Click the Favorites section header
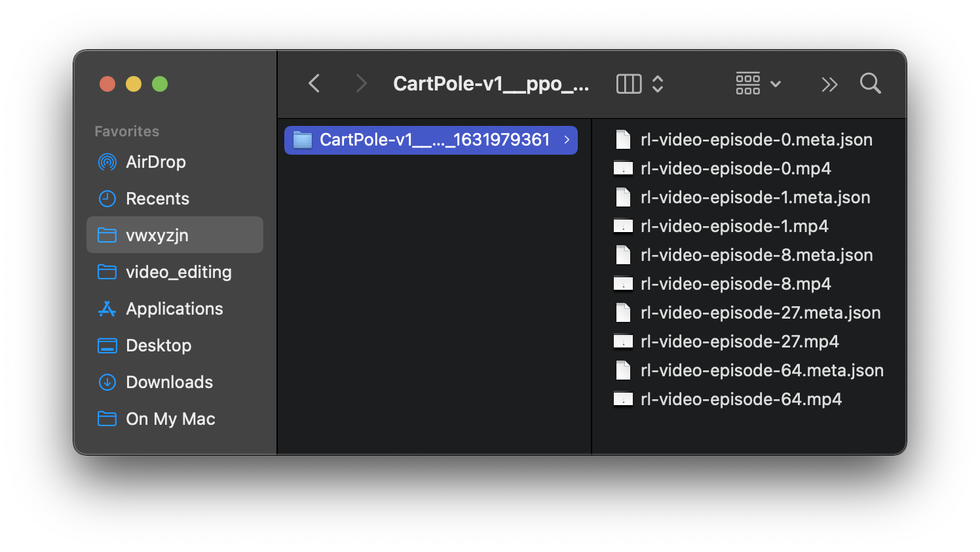The image size is (980, 552). [x=127, y=131]
